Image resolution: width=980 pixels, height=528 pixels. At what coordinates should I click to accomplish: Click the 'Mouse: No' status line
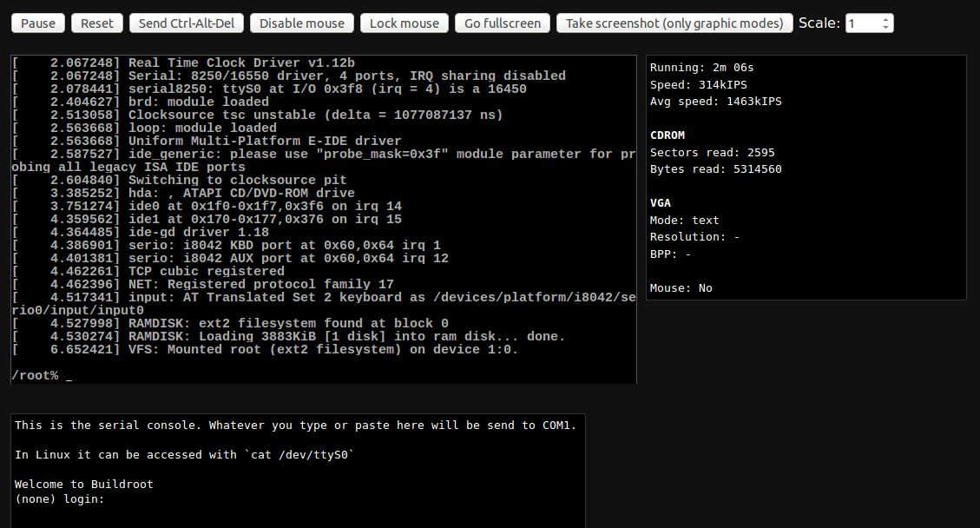click(x=681, y=288)
